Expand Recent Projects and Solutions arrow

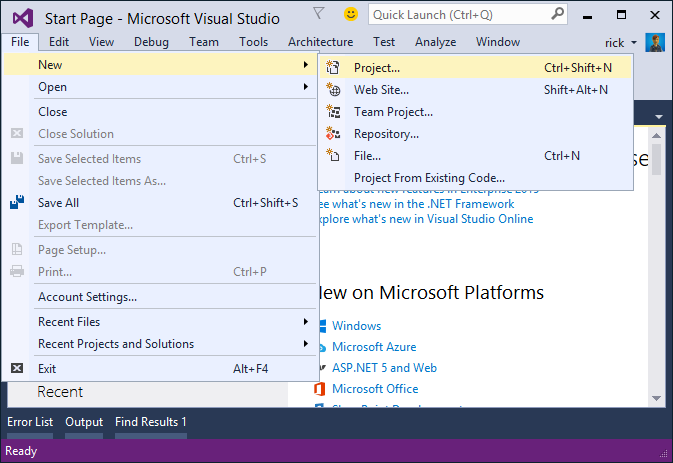tap(306, 344)
